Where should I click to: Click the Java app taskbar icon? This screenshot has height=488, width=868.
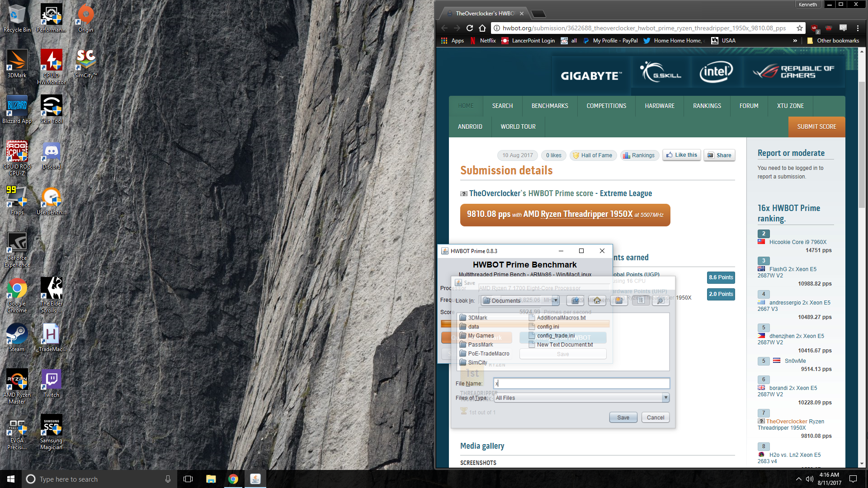pos(255,479)
